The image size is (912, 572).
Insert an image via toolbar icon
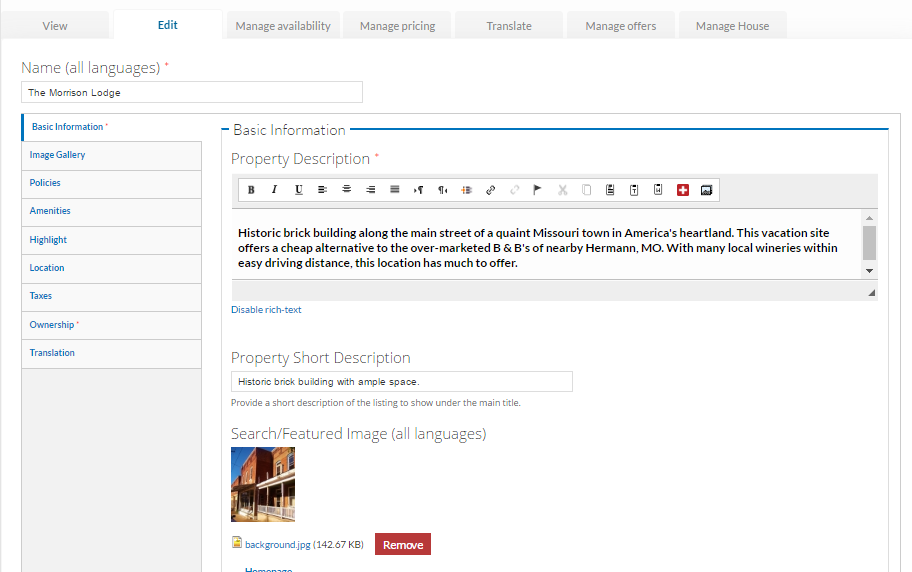pos(706,190)
